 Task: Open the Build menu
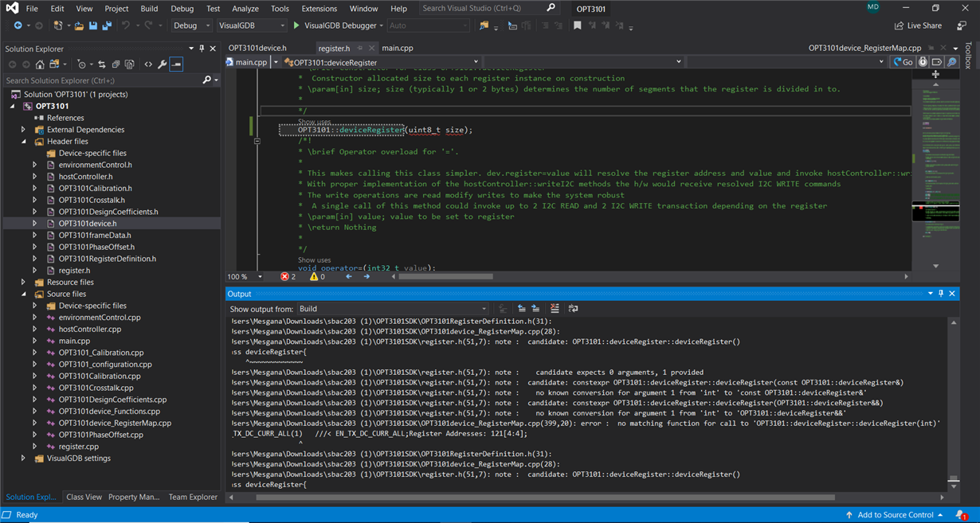pyautogui.click(x=149, y=9)
